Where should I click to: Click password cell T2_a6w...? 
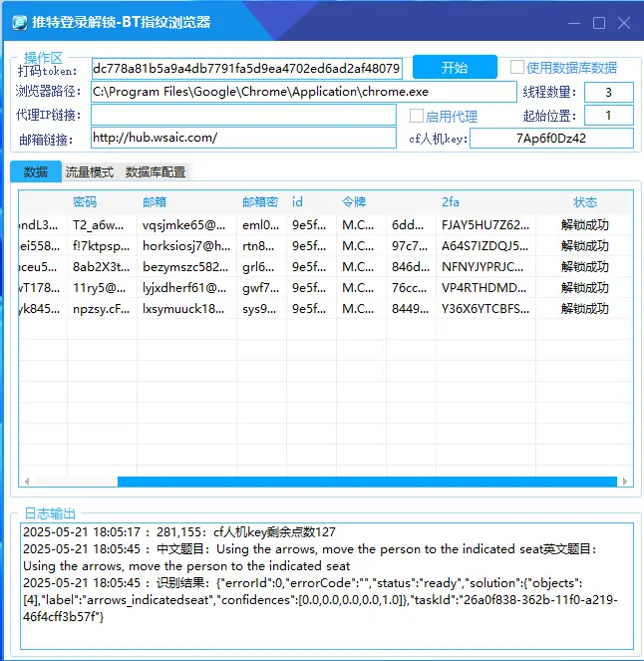pos(102,225)
